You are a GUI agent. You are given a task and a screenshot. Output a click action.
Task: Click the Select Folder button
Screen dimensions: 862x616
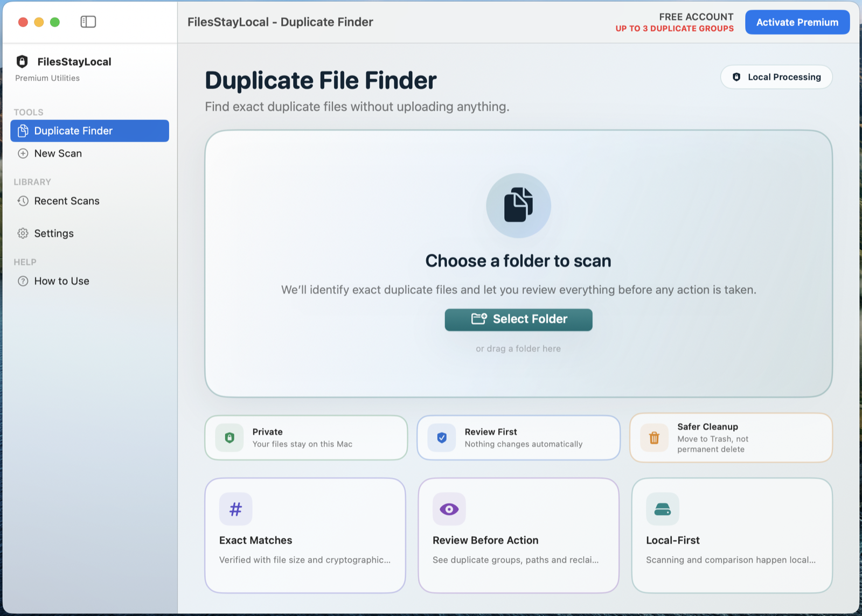(518, 319)
